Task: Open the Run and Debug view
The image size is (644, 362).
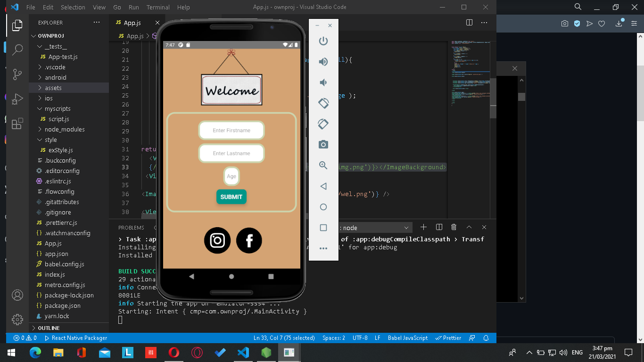Action: (x=17, y=99)
